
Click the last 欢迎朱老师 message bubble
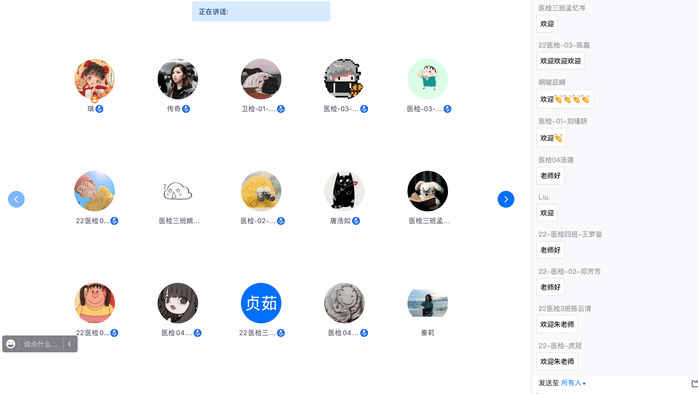pyautogui.click(x=557, y=362)
